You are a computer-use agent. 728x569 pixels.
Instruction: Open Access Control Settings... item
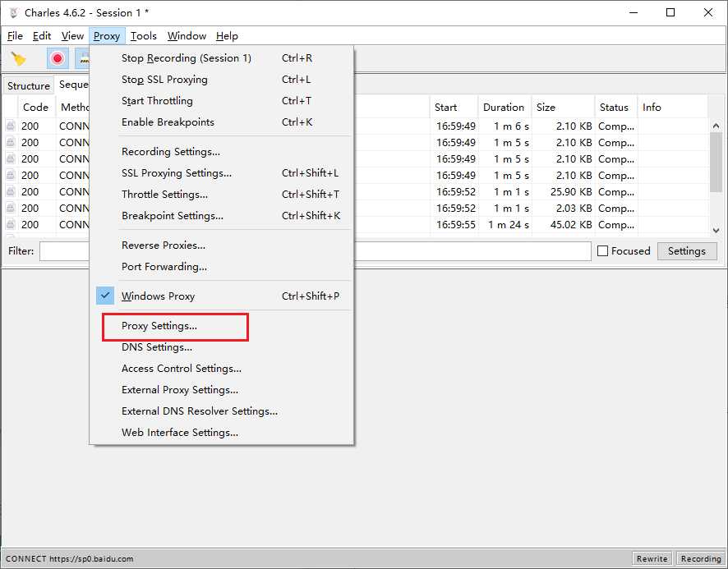[x=222, y=369]
